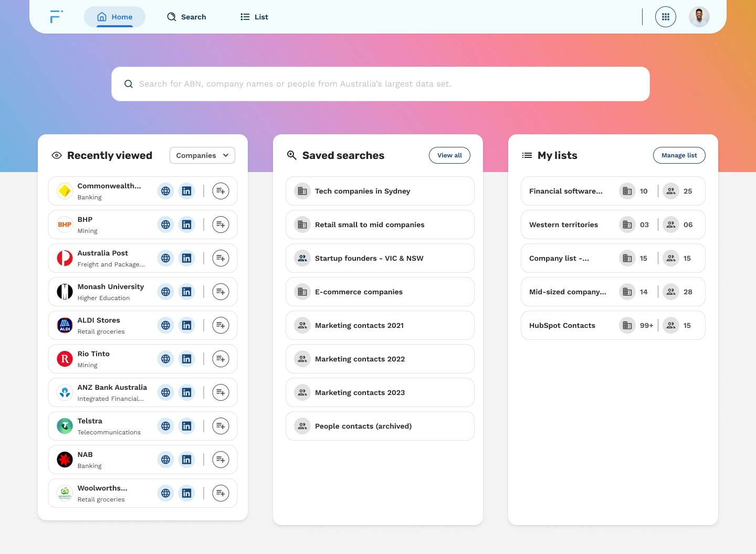Open BHP website globe icon
The image size is (756, 554).
click(165, 225)
